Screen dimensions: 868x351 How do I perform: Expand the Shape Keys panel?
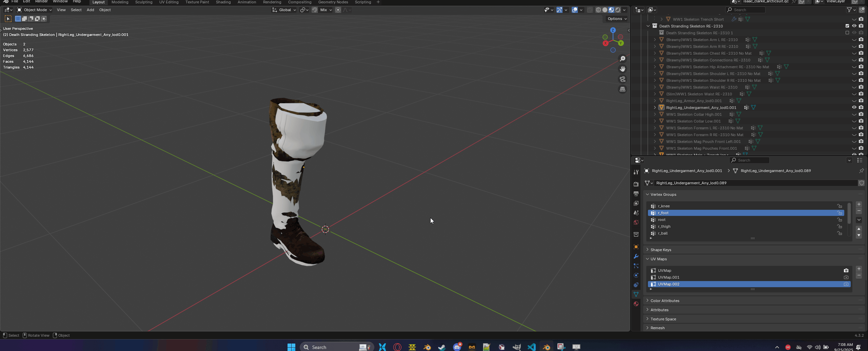click(x=660, y=250)
